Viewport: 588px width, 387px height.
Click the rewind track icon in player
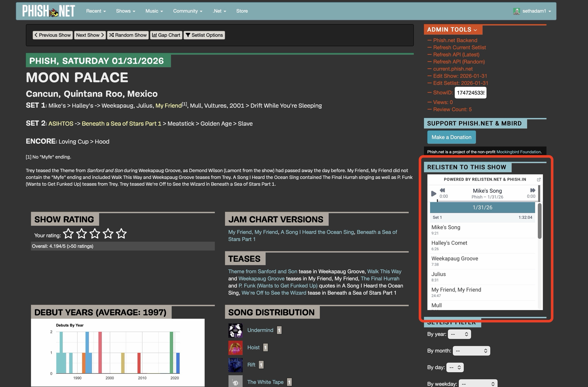point(442,190)
